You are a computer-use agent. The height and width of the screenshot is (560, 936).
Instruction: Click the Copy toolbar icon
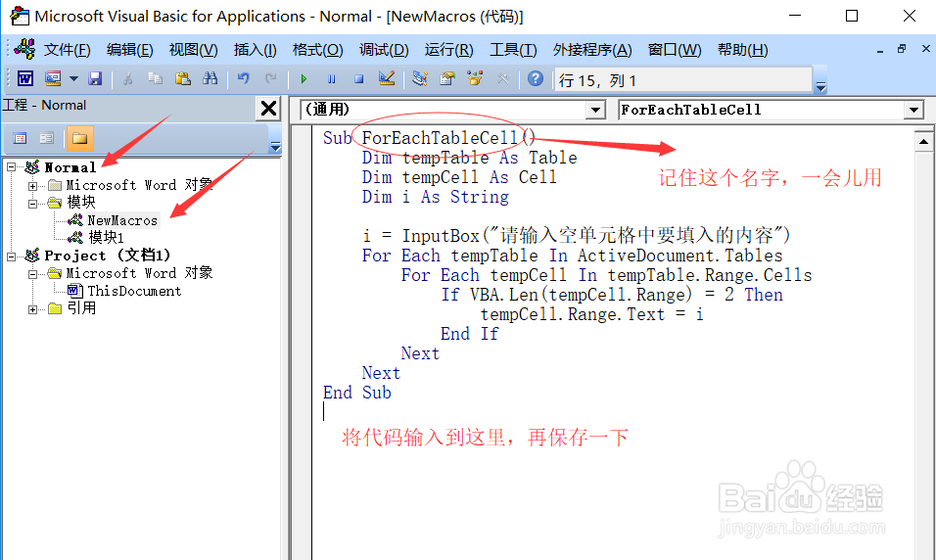(156, 78)
